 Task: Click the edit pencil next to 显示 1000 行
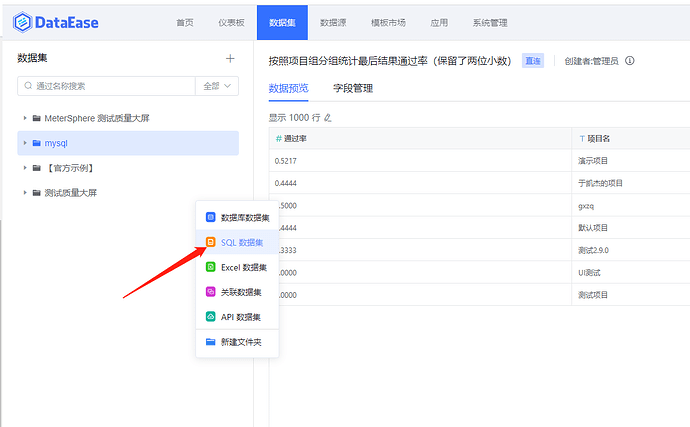[x=327, y=118]
